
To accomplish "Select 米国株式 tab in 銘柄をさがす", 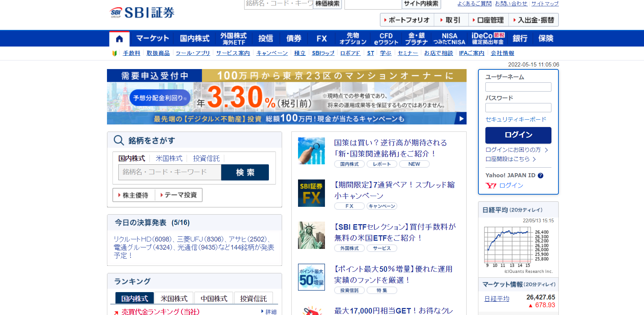I will pyautogui.click(x=169, y=158).
